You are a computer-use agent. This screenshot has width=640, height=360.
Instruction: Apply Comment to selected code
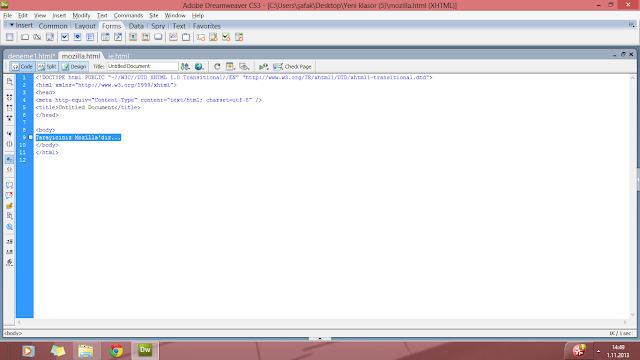pos(9,185)
